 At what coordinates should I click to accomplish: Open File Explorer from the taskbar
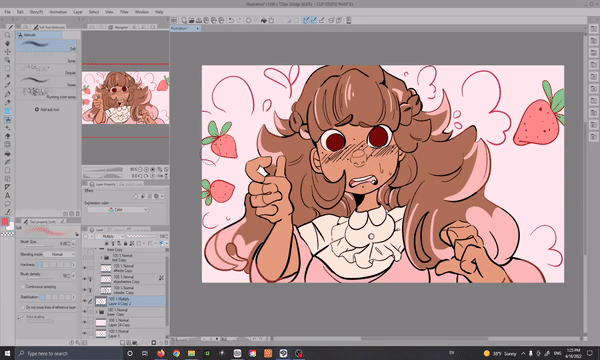tap(191, 353)
